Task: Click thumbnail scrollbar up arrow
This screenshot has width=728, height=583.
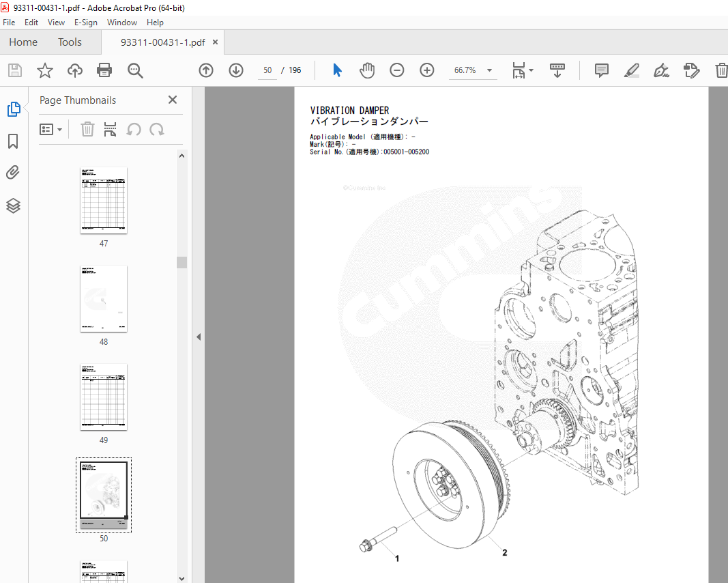Action: coord(182,156)
